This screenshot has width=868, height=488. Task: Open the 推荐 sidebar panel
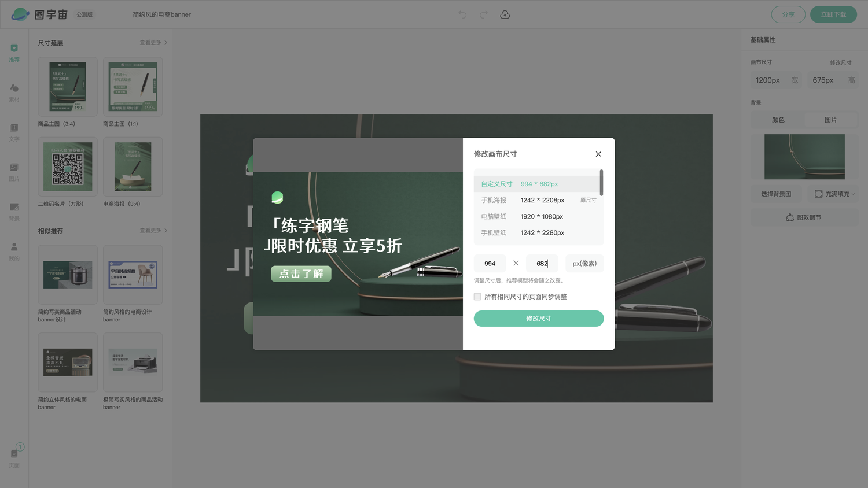pyautogui.click(x=14, y=53)
